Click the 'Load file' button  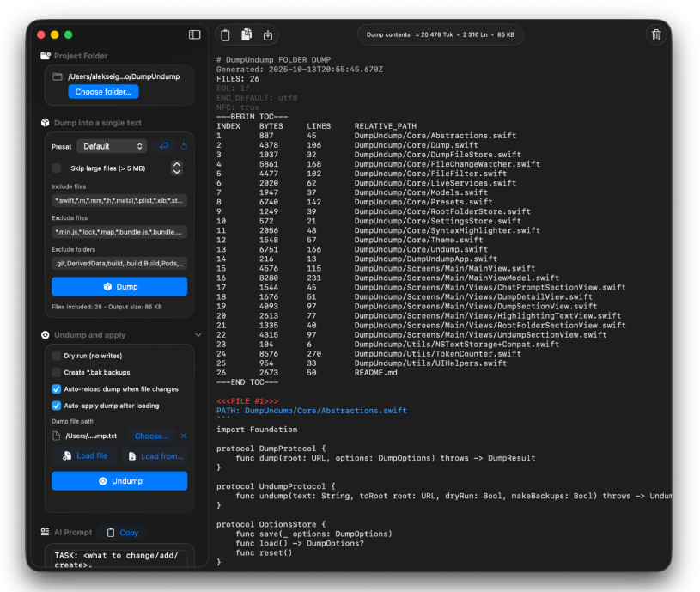pos(85,455)
